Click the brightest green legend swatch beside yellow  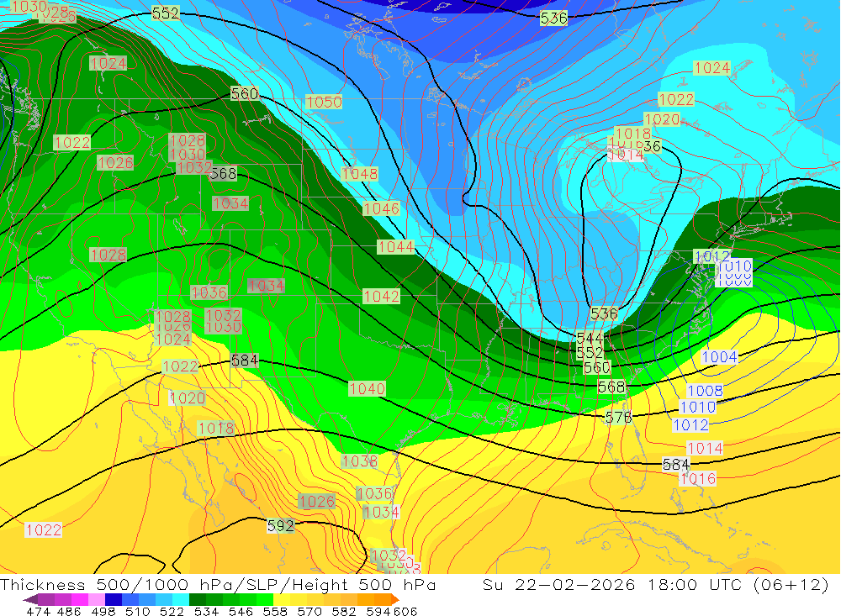(x=265, y=599)
